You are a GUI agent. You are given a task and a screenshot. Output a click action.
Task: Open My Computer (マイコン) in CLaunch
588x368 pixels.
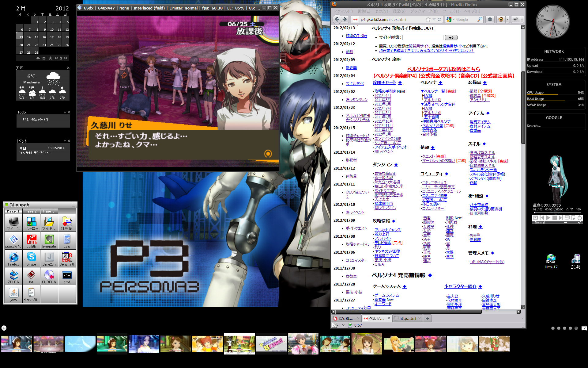click(13, 223)
